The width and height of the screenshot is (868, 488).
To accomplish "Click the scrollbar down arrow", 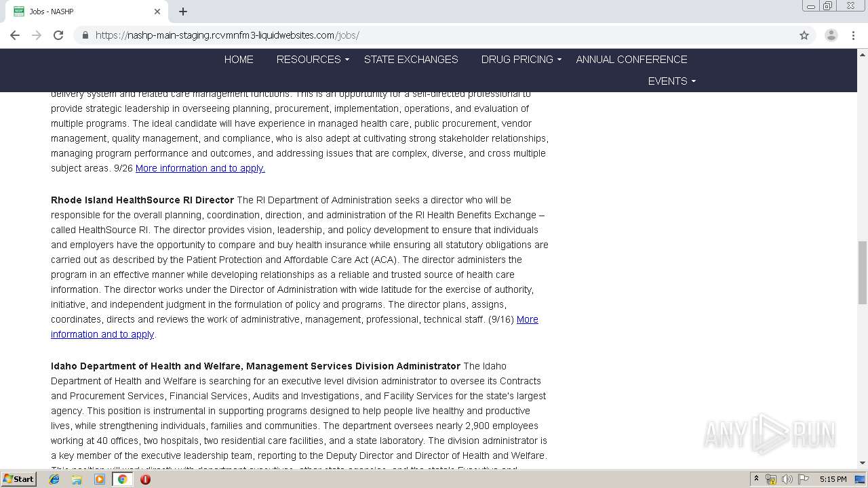I will [x=863, y=464].
